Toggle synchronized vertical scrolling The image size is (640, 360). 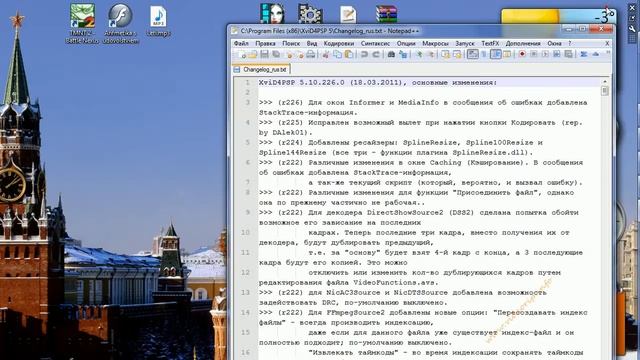click(x=446, y=54)
